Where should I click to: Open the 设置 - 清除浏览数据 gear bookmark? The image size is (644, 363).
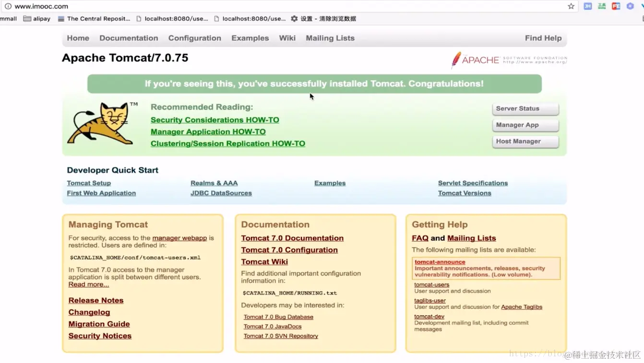[323, 19]
